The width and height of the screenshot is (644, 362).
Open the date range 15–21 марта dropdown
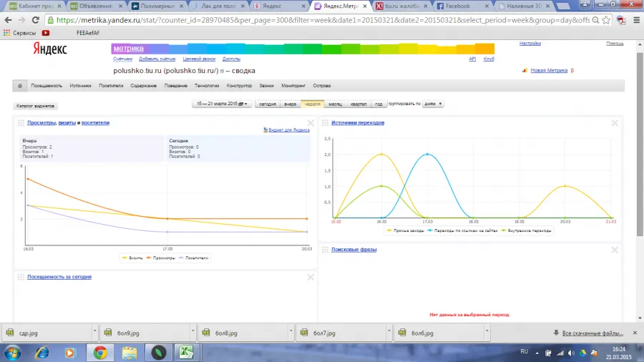[222, 104]
